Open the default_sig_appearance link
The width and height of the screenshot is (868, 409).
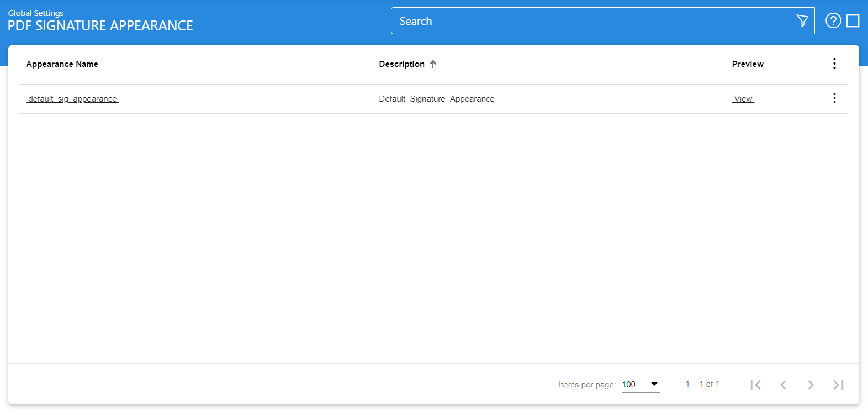pos(72,99)
